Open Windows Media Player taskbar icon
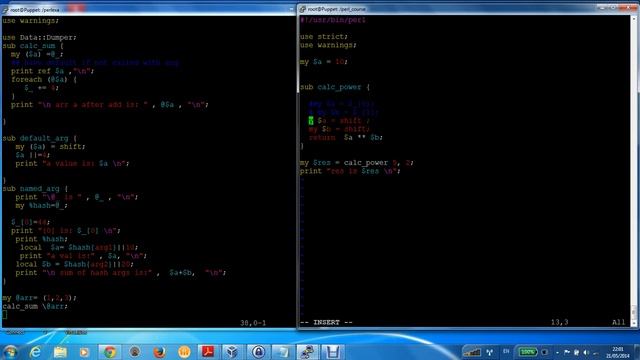This screenshot has width=640, height=360. click(x=84, y=352)
